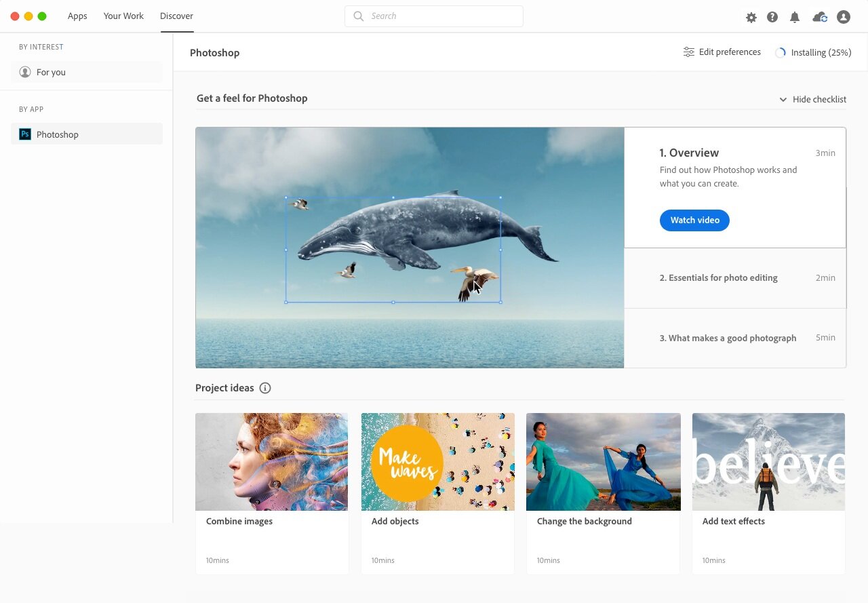The image size is (868, 603).
Task: Click the Installing progress spinner
Action: tap(781, 53)
